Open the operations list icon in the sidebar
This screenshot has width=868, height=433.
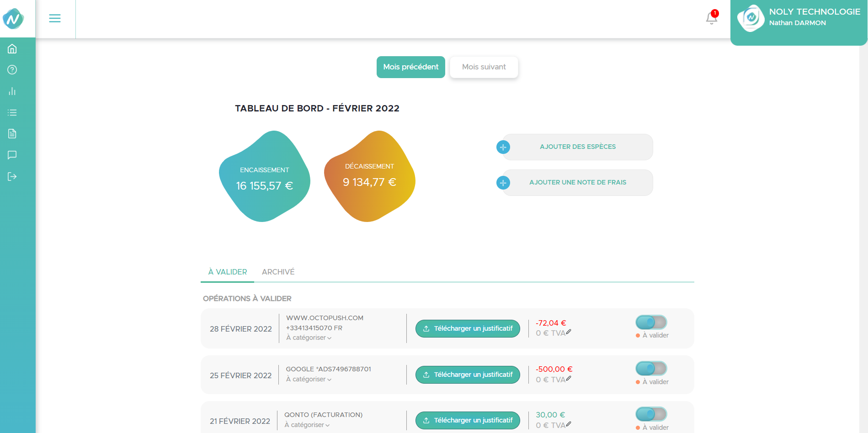tap(12, 112)
